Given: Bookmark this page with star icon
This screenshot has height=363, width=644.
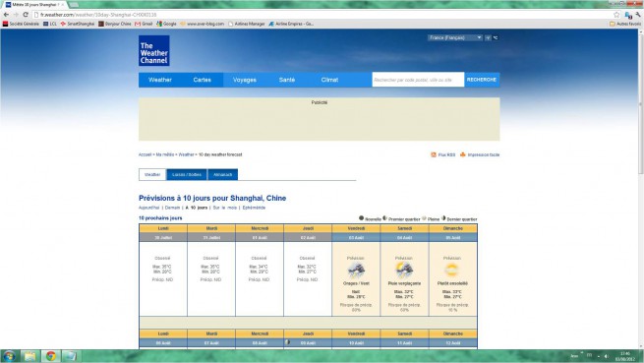Looking at the screenshot, I should pos(616,15).
